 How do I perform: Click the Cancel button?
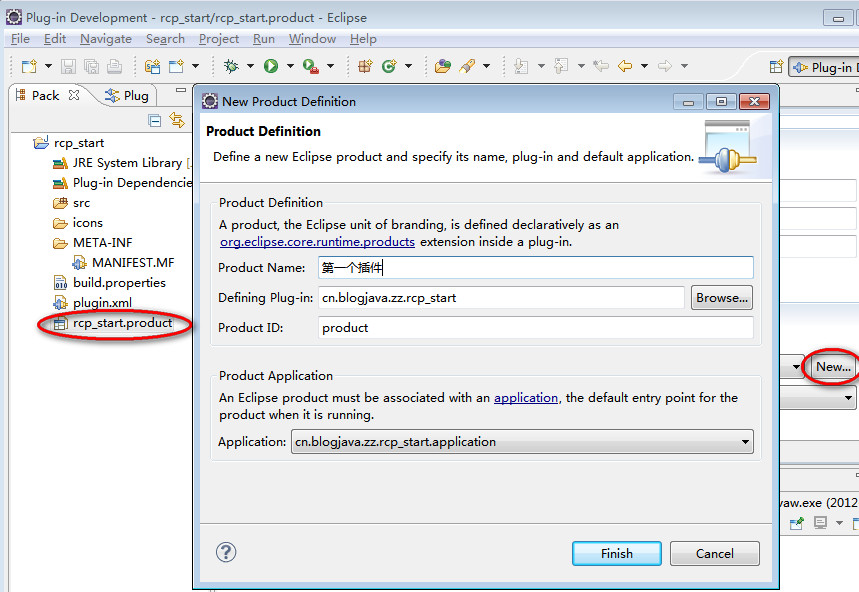point(714,554)
